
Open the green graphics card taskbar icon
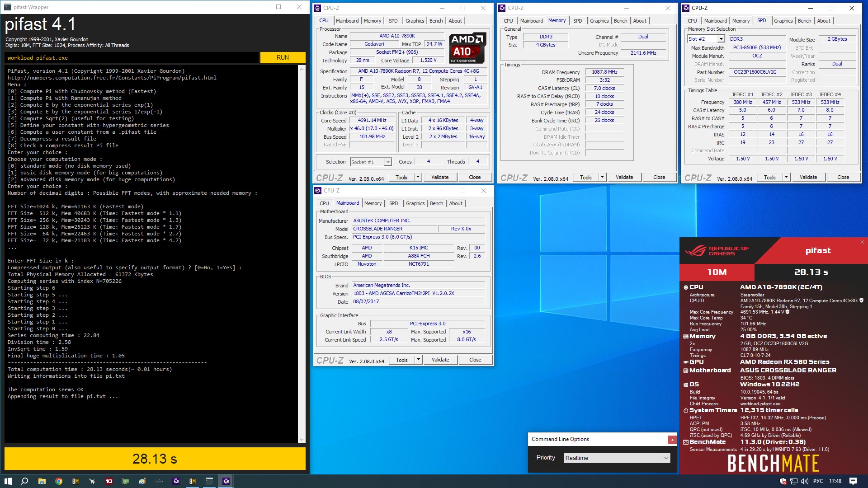pos(126,481)
